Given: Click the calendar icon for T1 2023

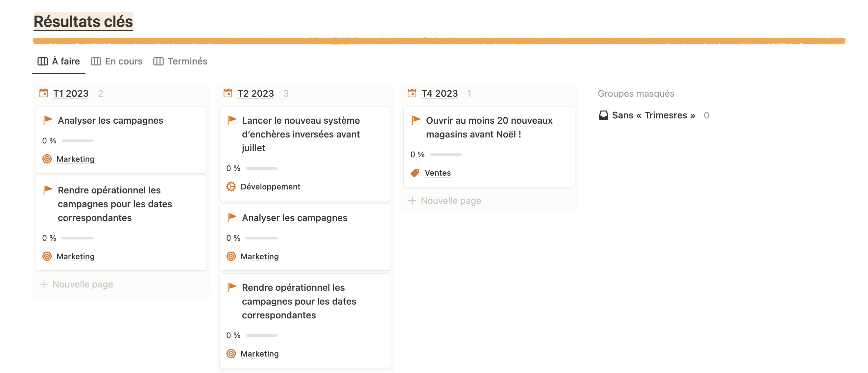Looking at the screenshot, I should (x=44, y=93).
